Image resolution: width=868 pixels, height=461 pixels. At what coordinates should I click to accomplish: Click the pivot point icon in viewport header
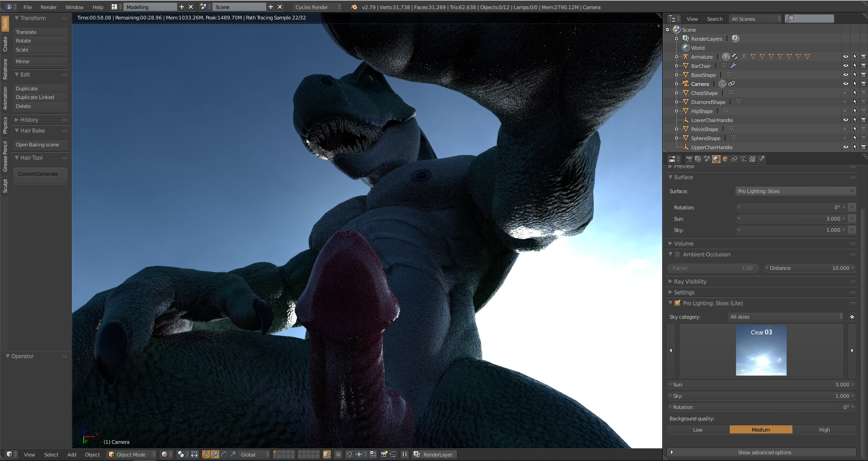pos(181,454)
